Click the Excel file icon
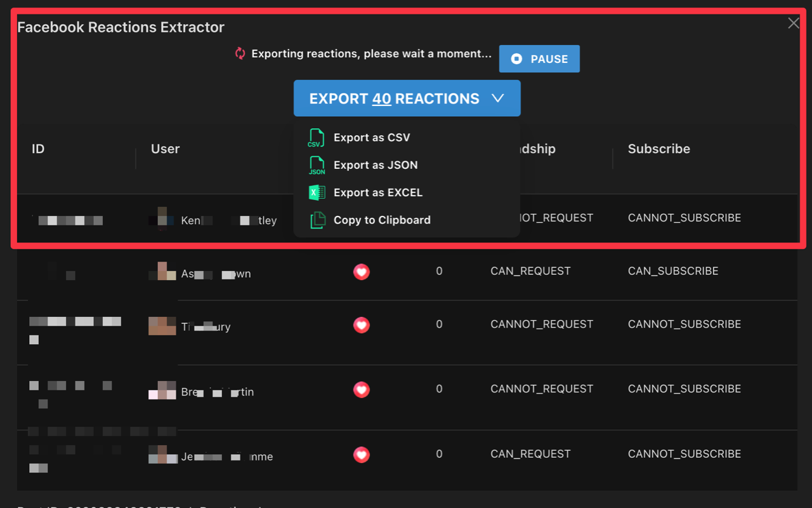Screen dimensions: 812x508 [317, 192]
